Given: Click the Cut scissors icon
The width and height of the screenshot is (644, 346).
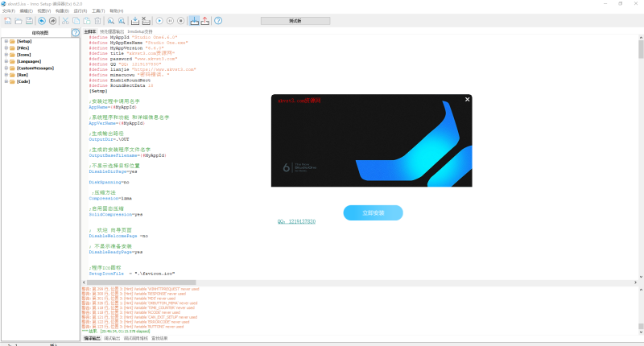Looking at the screenshot, I should point(65,21).
